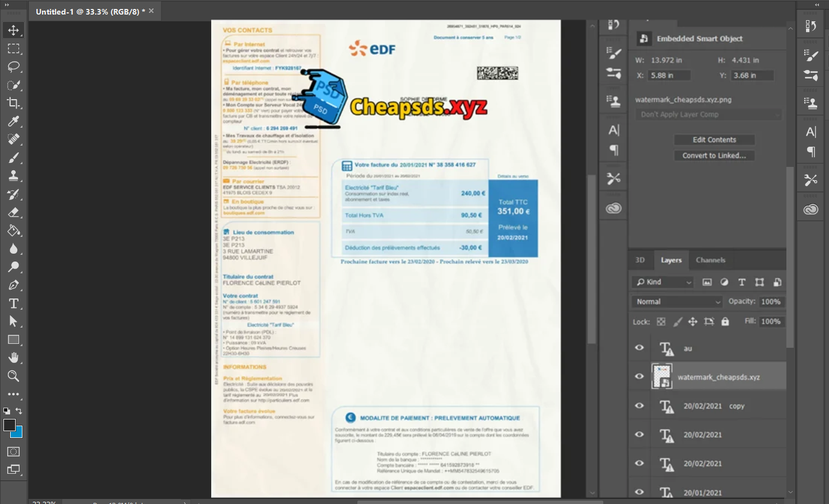This screenshot has height=504, width=829.
Task: Click the foreground color swatch
Action: pos(10,425)
